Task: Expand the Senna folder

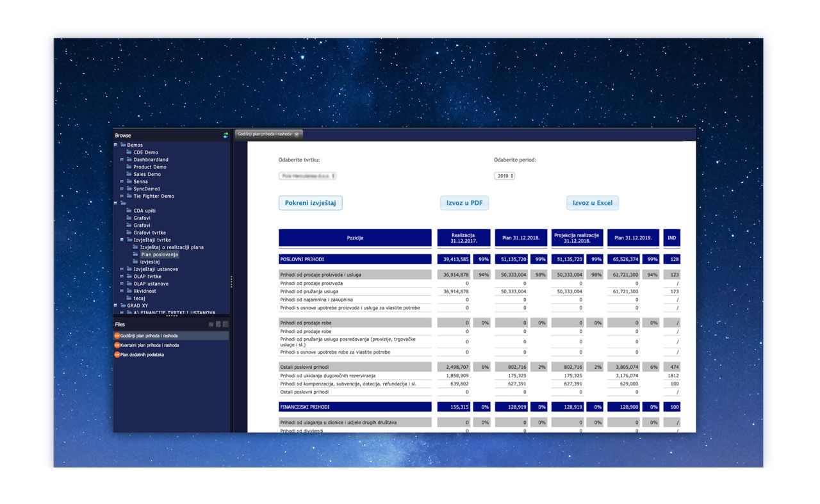Action: 122,181
